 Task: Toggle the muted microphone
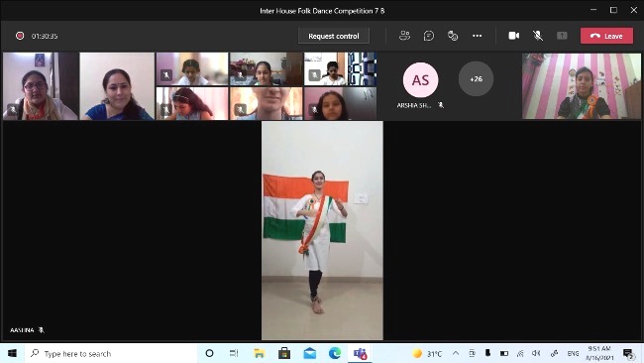tap(538, 36)
